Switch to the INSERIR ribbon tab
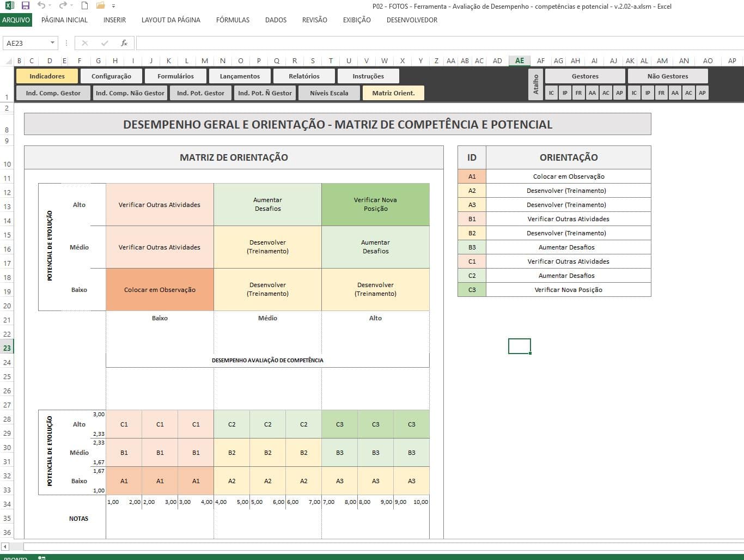744x560 pixels. tap(114, 20)
